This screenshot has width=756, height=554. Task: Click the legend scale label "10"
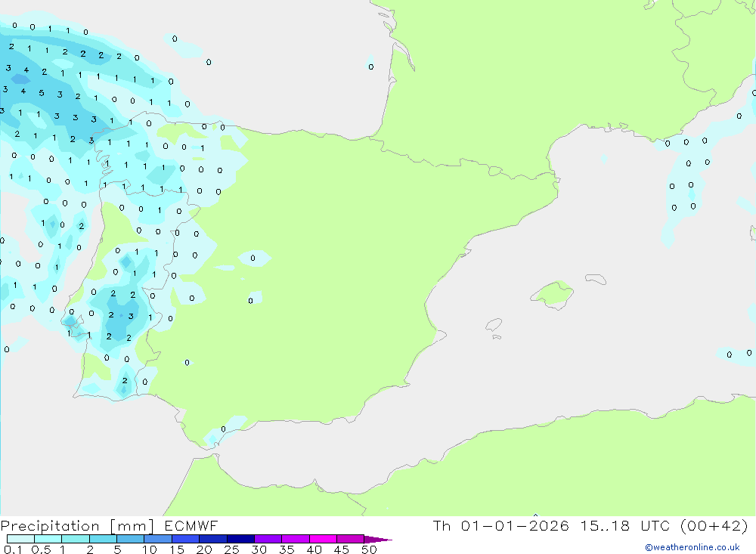[150, 549]
